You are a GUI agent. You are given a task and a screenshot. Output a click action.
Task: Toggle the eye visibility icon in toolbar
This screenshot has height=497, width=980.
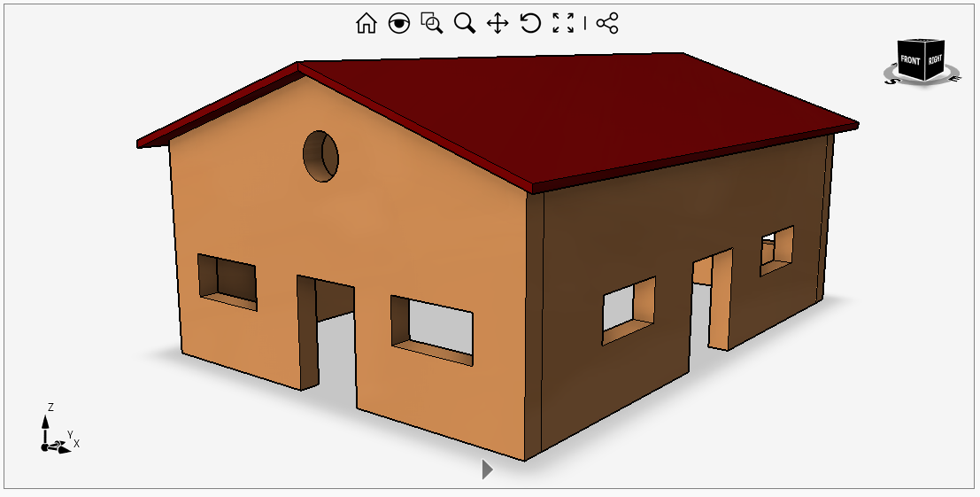click(x=399, y=24)
